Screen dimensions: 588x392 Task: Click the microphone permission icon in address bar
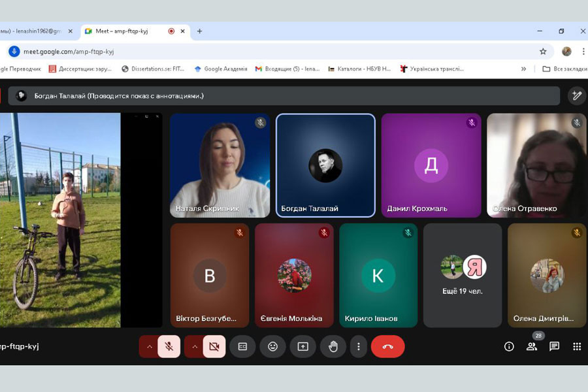(x=14, y=52)
